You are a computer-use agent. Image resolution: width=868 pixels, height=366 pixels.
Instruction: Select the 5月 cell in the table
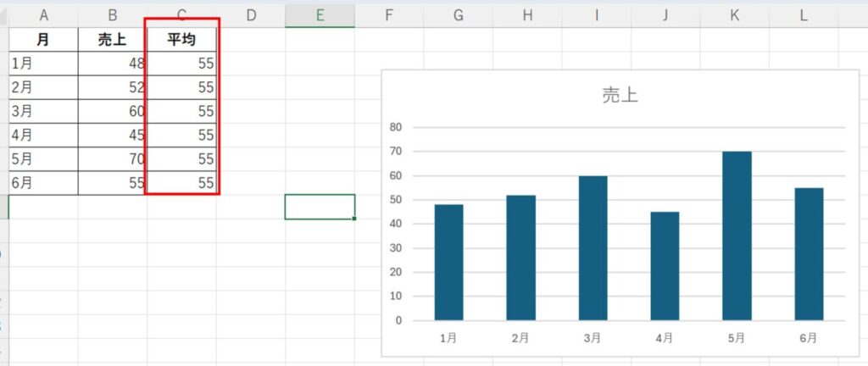(x=43, y=159)
